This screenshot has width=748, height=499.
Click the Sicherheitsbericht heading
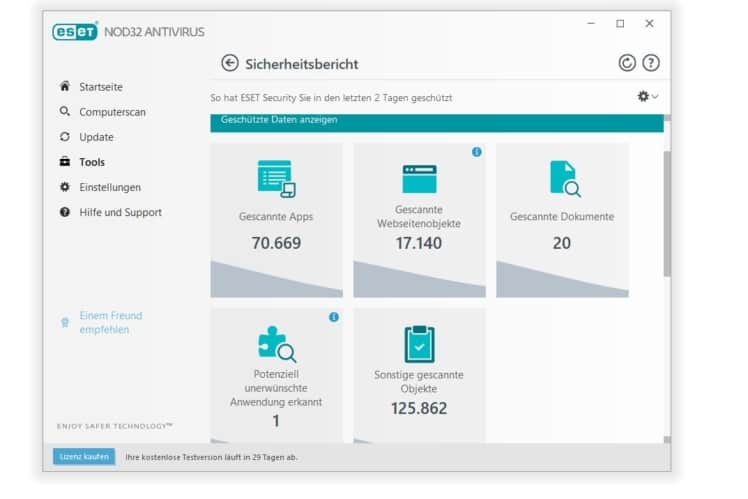301,64
